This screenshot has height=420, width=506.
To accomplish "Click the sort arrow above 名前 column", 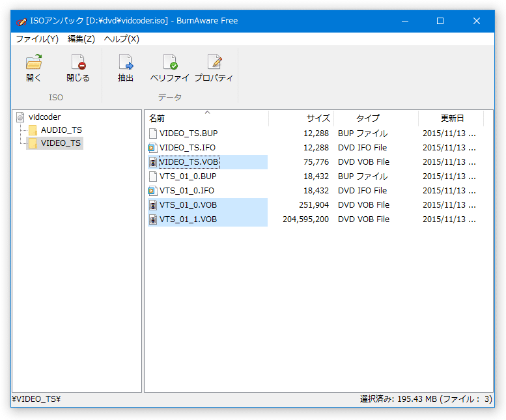I will point(208,112).
